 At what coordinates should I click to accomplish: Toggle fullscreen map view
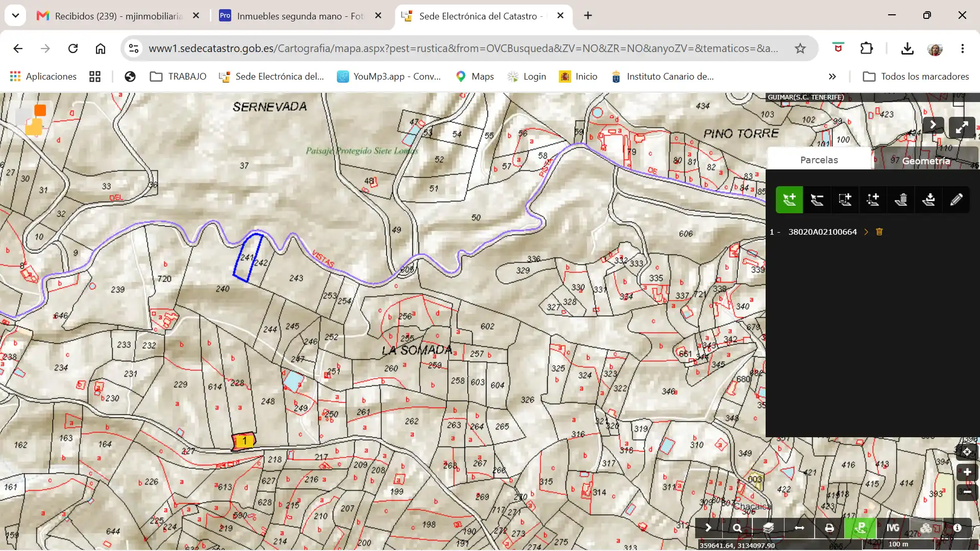click(962, 127)
